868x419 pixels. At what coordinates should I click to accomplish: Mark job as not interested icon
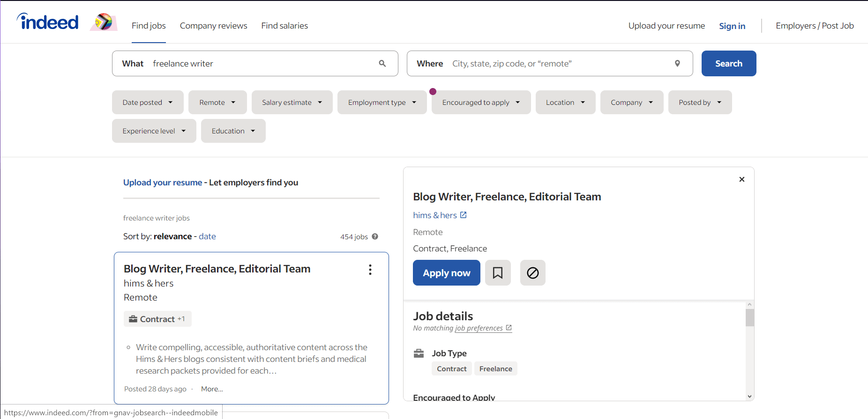(x=533, y=273)
